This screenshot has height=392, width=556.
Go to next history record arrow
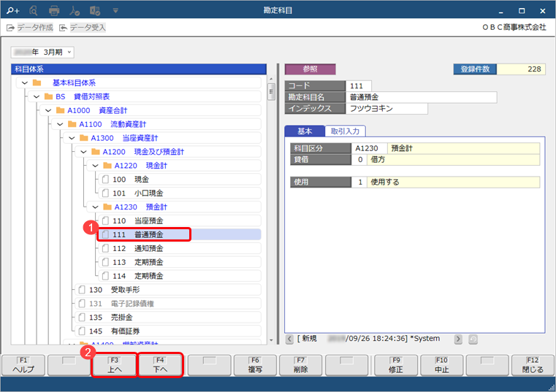point(458,339)
